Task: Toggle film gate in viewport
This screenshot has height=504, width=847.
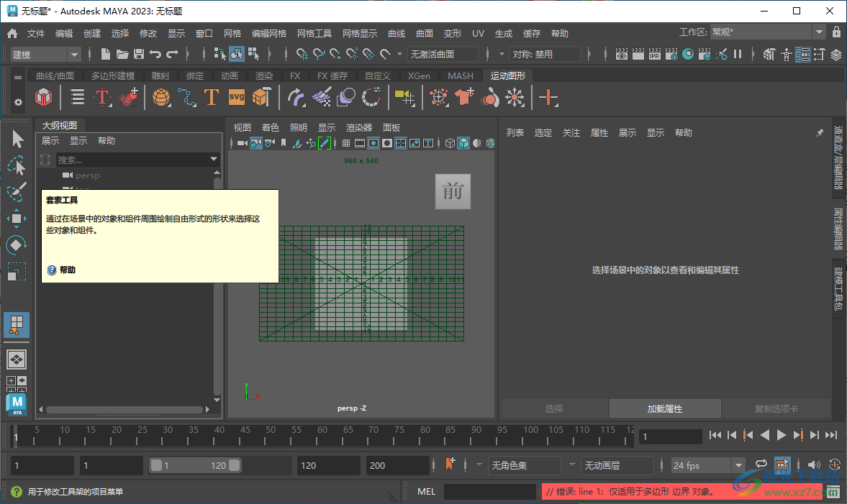Action: [360, 143]
